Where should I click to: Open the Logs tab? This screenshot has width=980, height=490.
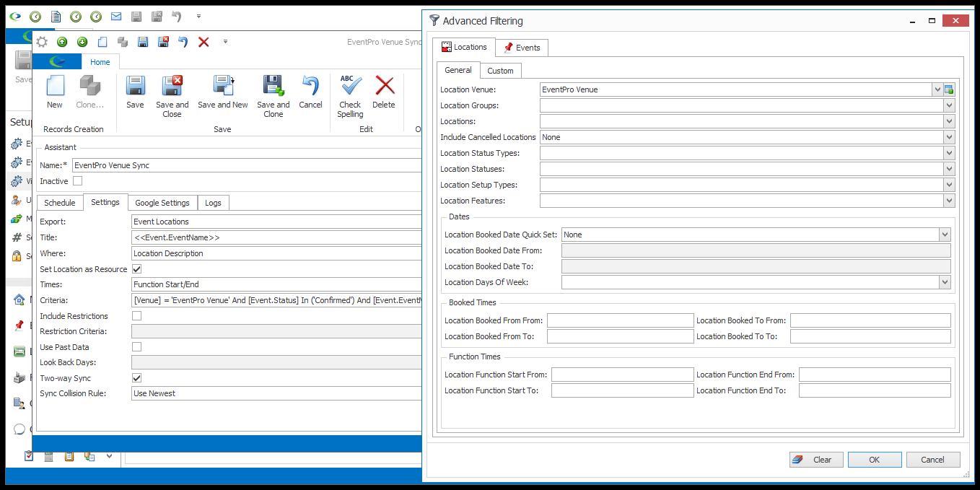(x=213, y=203)
